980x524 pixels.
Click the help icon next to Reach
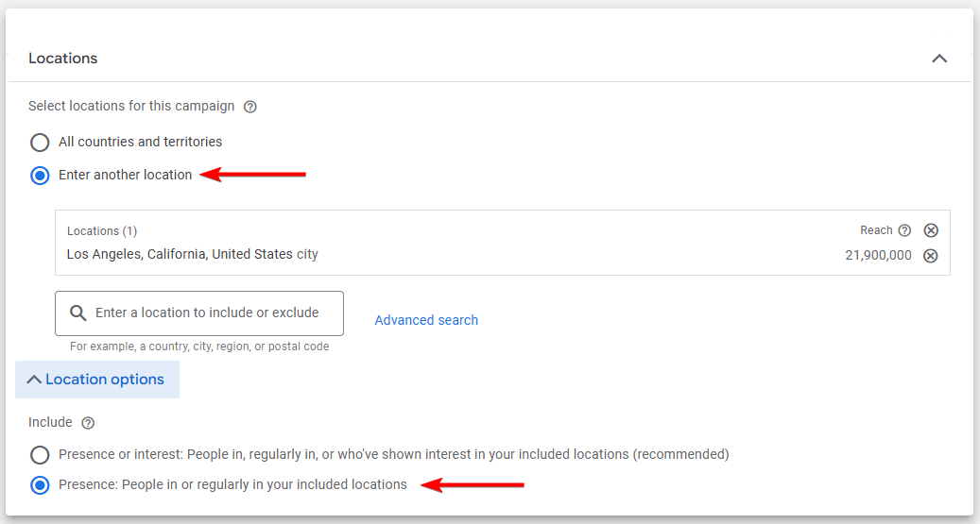point(904,230)
